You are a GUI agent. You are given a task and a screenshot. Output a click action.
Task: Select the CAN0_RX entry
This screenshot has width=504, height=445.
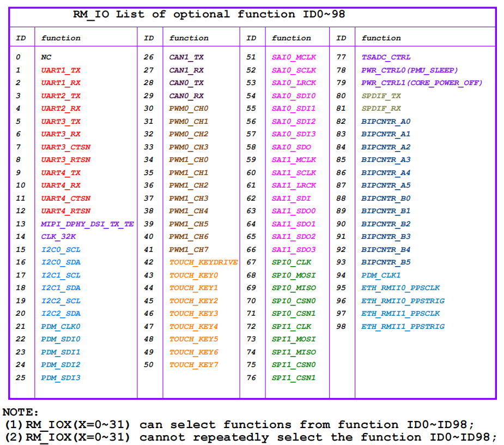[x=186, y=96]
